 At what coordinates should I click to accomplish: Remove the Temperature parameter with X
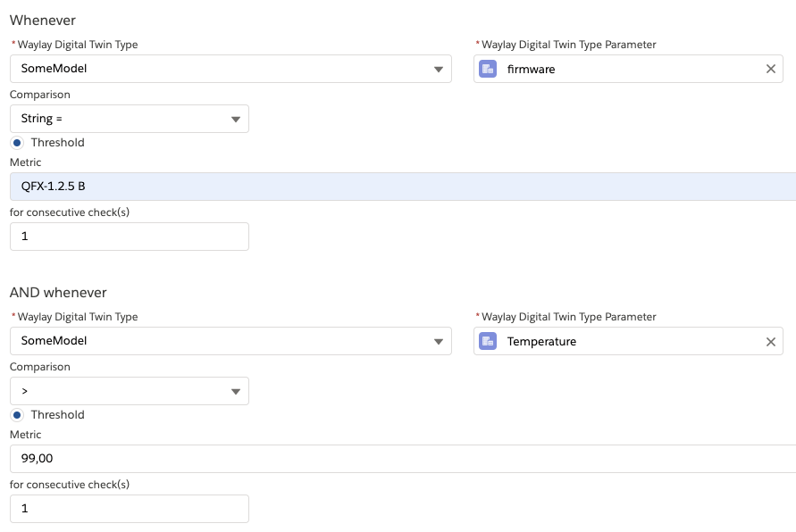pos(771,342)
